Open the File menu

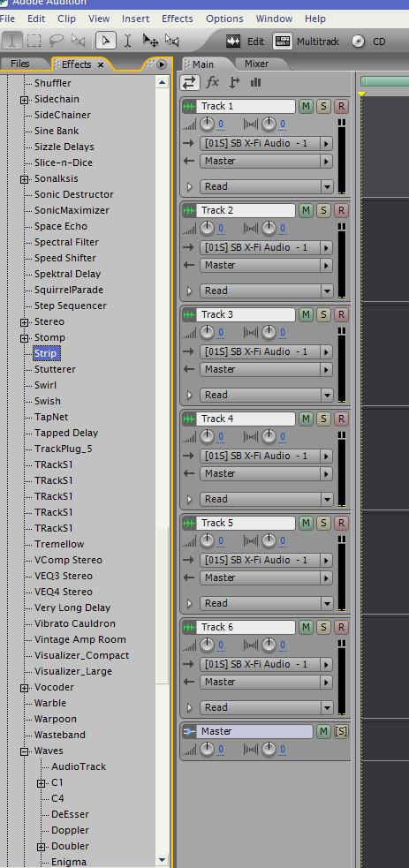[x=8, y=19]
